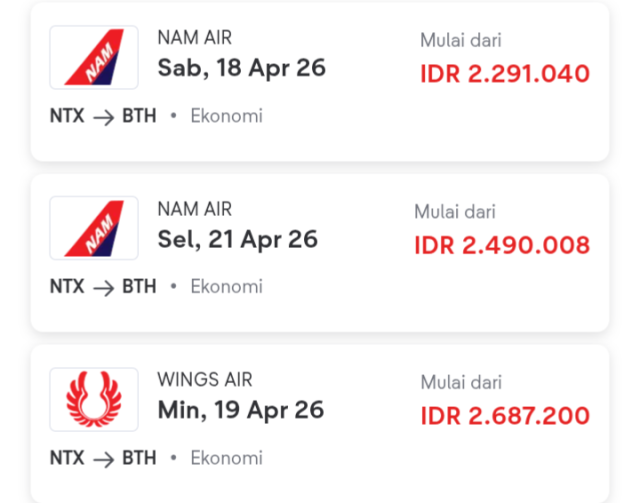Choose the IDR 2.687.200 fare
Screen dimensions: 640x503
pyautogui.click(x=505, y=415)
